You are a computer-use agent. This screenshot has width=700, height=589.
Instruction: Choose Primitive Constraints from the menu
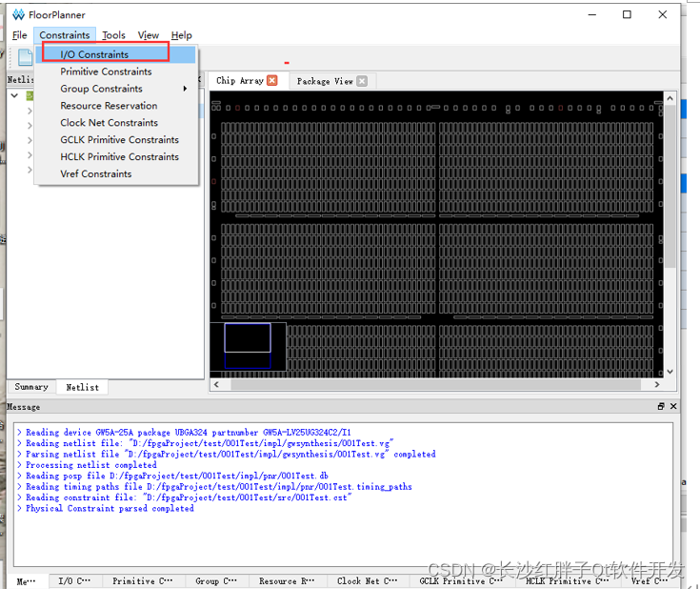click(115, 71)
